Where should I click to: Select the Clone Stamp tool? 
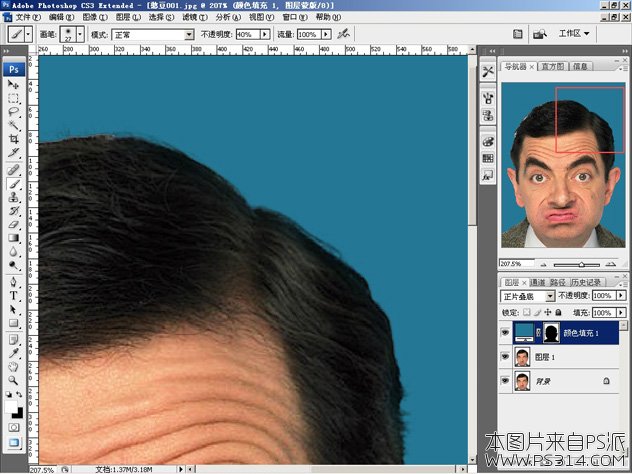click(14, 197)
